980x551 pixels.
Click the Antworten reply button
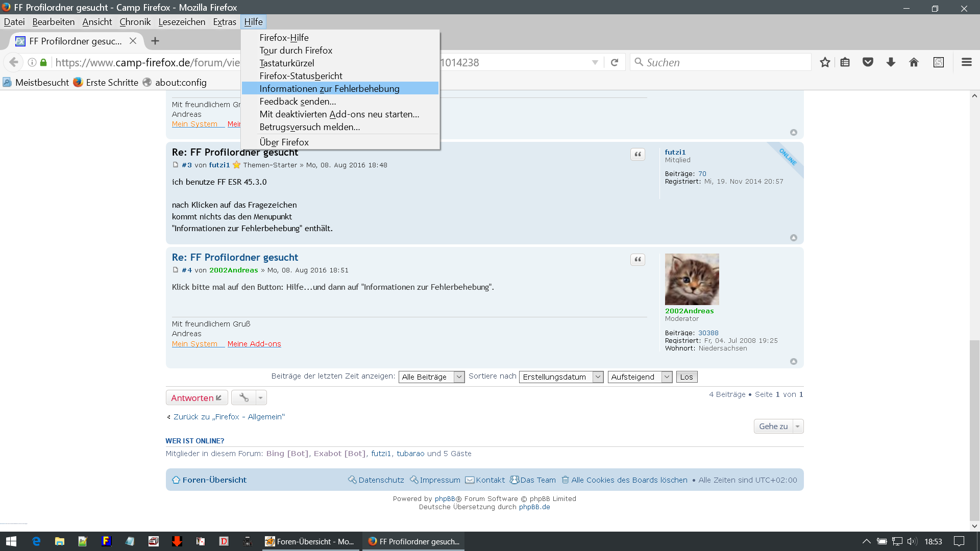(197, 398)
